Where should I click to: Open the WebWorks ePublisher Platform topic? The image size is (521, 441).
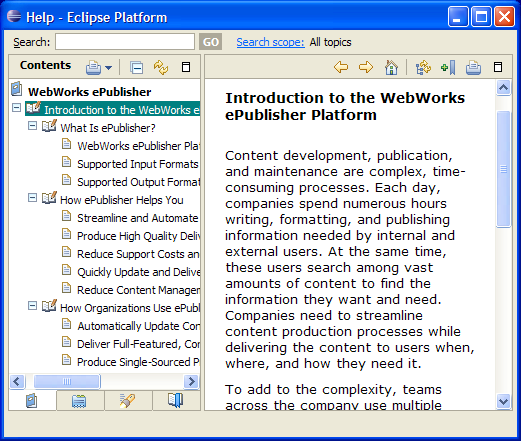138,146
